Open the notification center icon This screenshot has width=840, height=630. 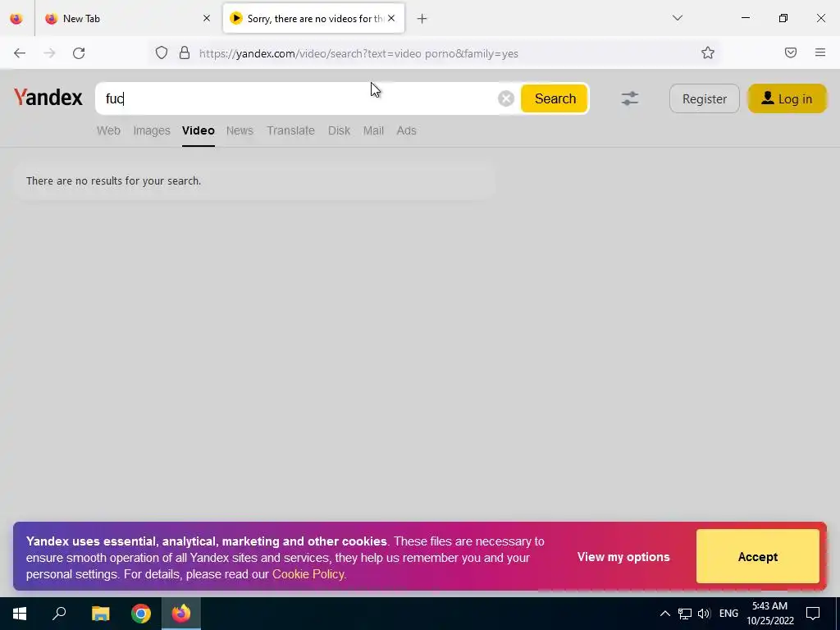tap(813, 614)
